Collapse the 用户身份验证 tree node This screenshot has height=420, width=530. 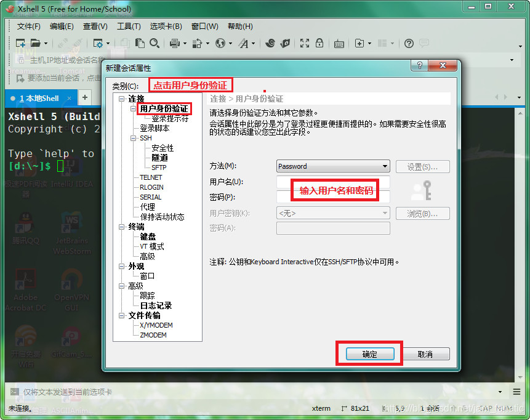pyautogui.click(x=133, y=108)
